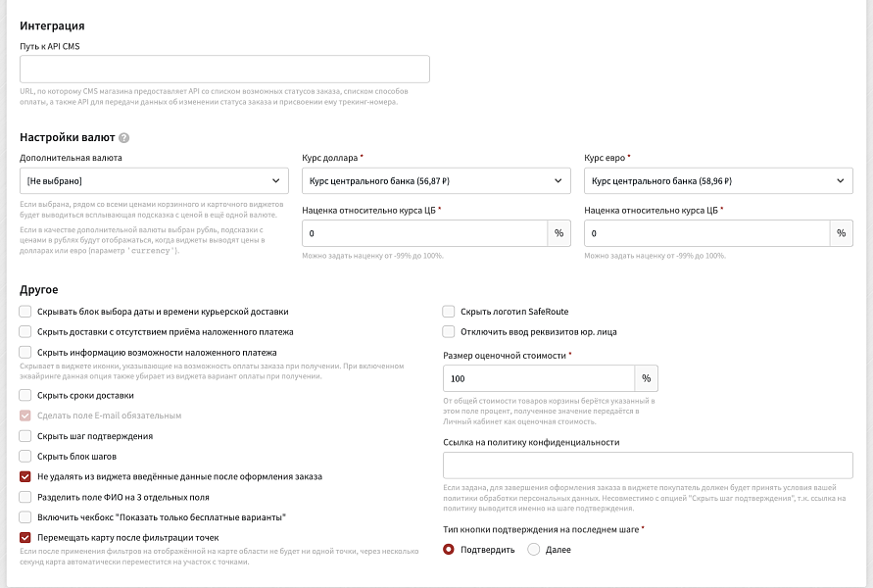Image resolution: width=873 pixels, height=588 pixels.
Task: Toggle Скрыть информацию возможности наложенного платежа
Action: coord(24,352)
